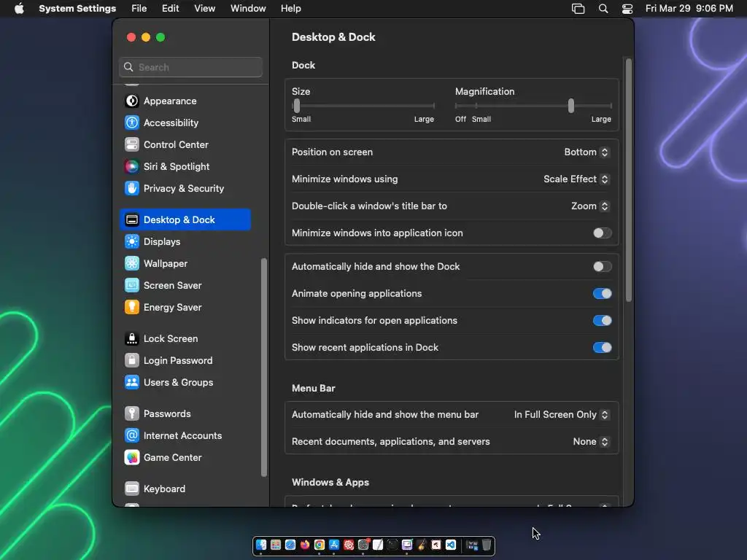Click the sidebar vertical scrollbar
Viewport: 747px width, 560px height.
[x=263, y=367]
